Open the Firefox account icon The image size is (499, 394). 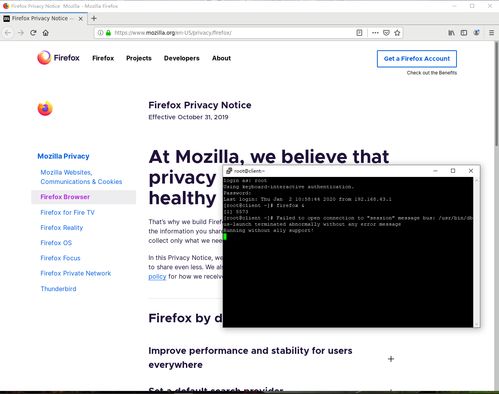[x=477, y=33]
